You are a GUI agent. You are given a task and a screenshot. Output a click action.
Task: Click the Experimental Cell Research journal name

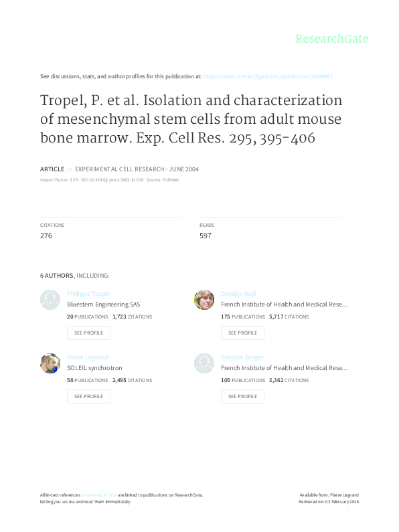[x=119, y=169]
